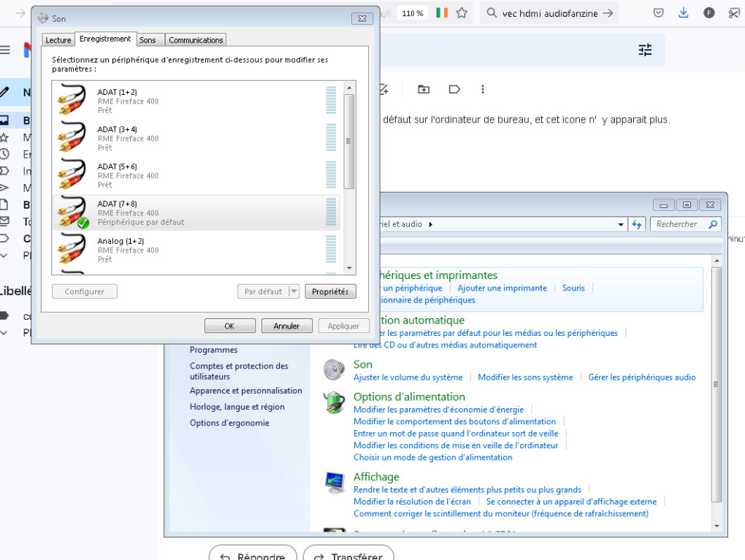The height and width of the screenshot is (560, 745).
Task: Open 'Modifier les paramètres d'économie d'énergie'
Action: (438, 410)
